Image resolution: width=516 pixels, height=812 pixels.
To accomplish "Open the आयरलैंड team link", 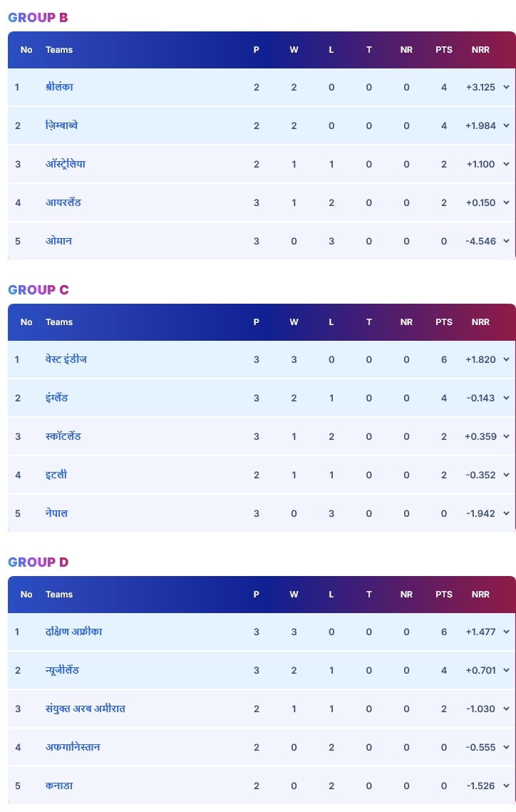I will [63, 202].
